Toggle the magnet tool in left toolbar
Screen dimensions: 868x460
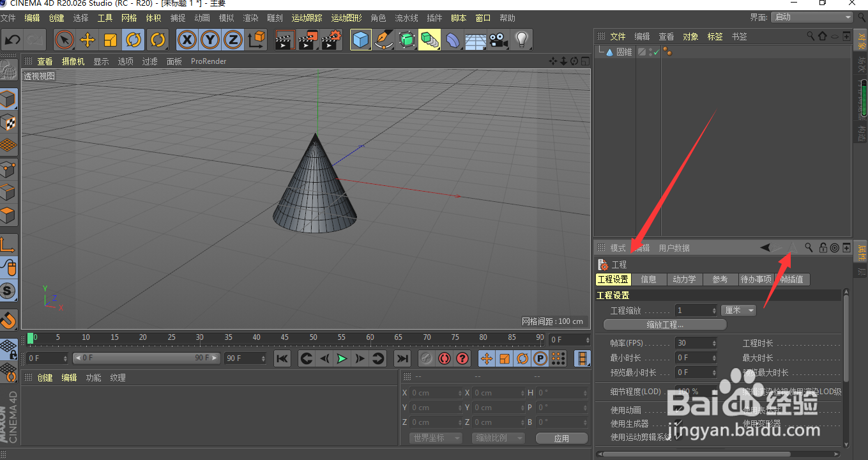point(8,319)
